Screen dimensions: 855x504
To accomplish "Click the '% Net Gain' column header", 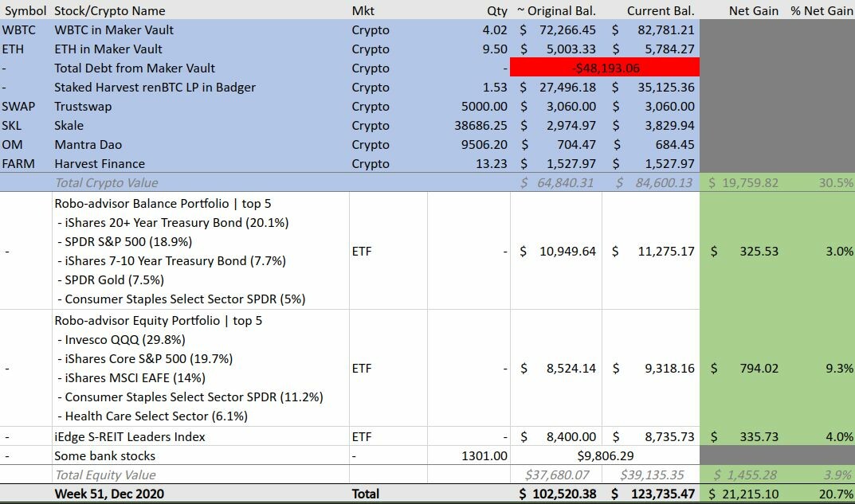I will tap(821, 10).
